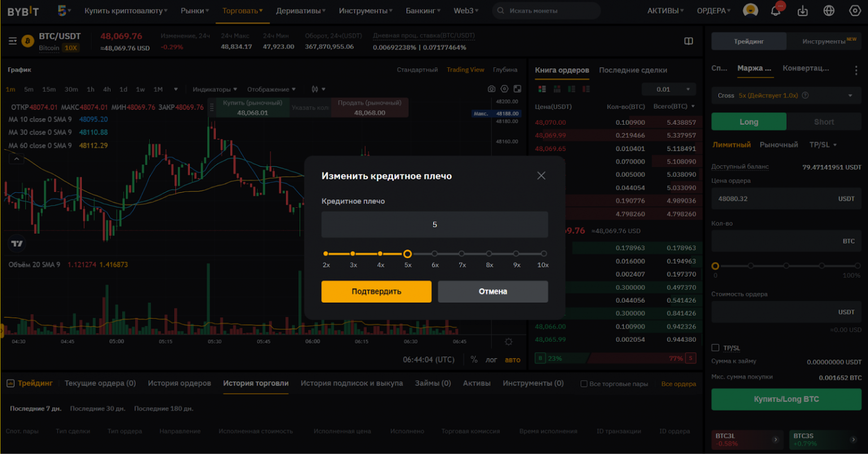This screenshot has width=868, height=454.
Task: Show combined buy and sell order book view
Action: pyautogui.click(x=542, y=89)
